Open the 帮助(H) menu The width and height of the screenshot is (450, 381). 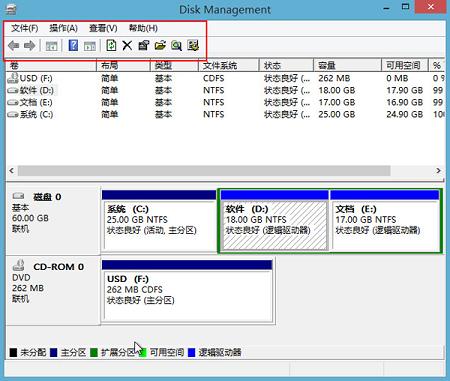click(x=143, y=28)
